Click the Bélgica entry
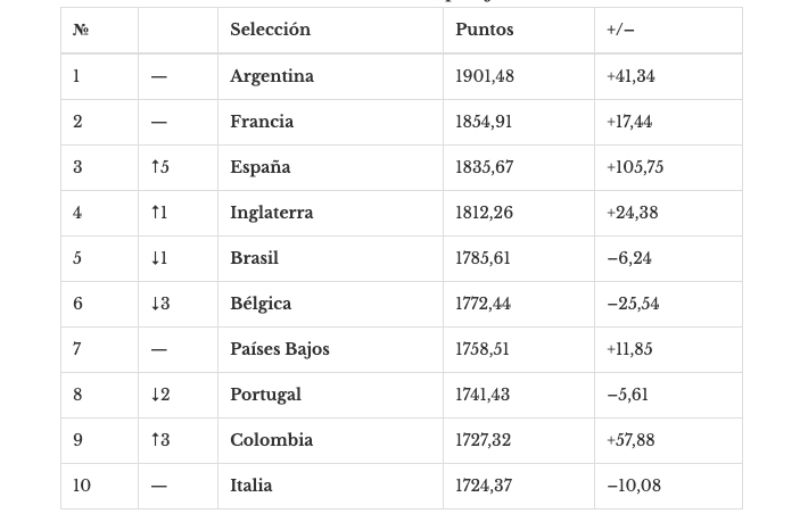The width and height of the screenshot is (800, 522). 261,304
